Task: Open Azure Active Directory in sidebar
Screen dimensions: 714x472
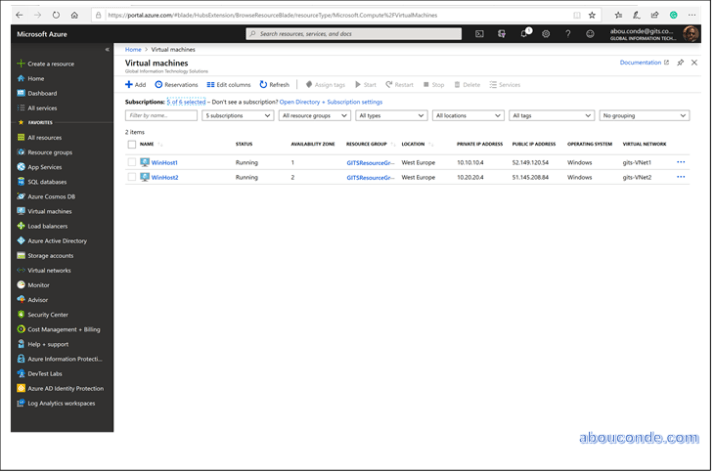Action: (x=57, y=241)
